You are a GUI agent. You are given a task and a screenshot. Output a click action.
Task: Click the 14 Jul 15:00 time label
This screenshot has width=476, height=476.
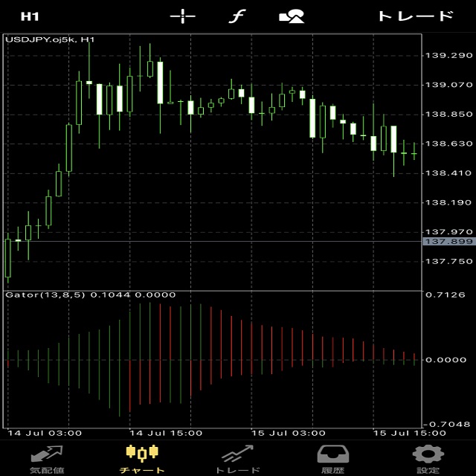point(166,433)
